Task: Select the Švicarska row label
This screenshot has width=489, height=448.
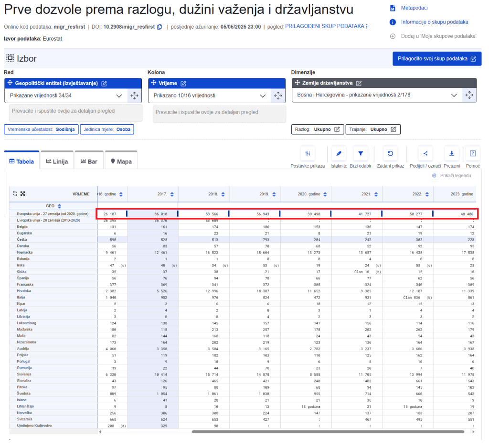Action: tap(25, 419)
